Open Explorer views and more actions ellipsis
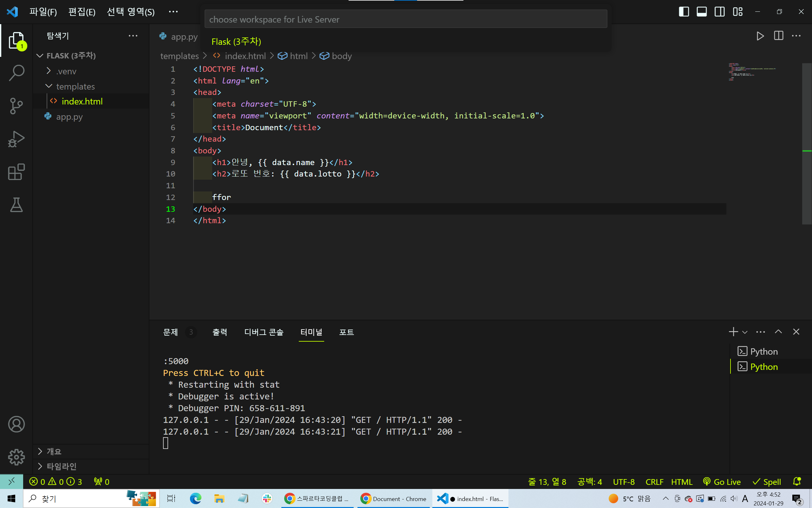This screenshot has height=508, width=812. 133,36
